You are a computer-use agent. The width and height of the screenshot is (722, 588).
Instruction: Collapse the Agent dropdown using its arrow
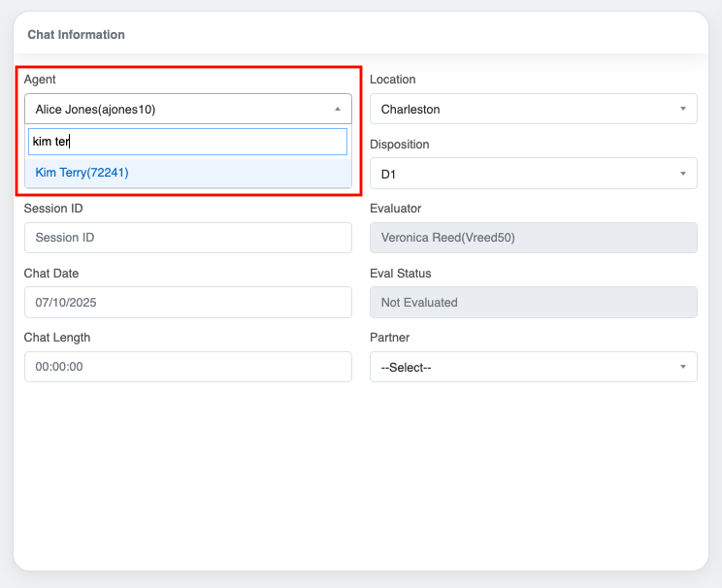point(337,110)
